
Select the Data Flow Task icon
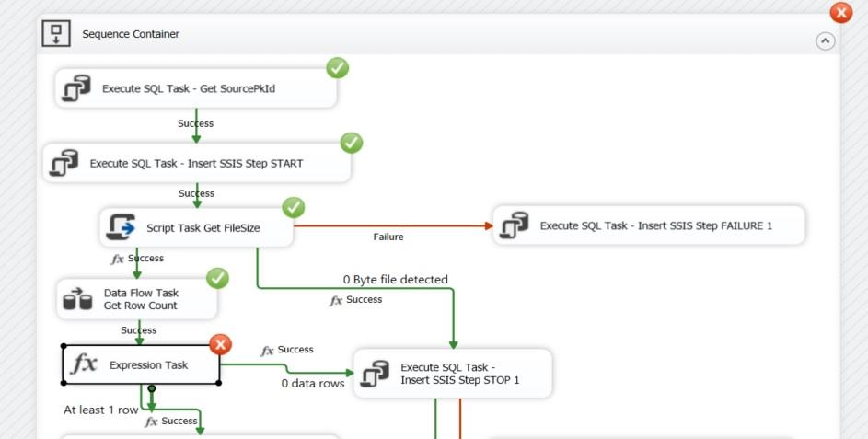coord(77,299)
